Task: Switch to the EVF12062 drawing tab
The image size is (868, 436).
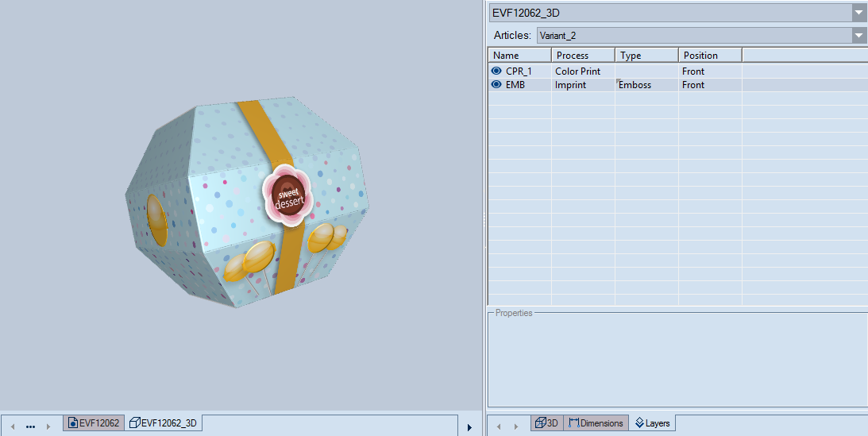Action: pyautogui.click(x=94, y=423)
